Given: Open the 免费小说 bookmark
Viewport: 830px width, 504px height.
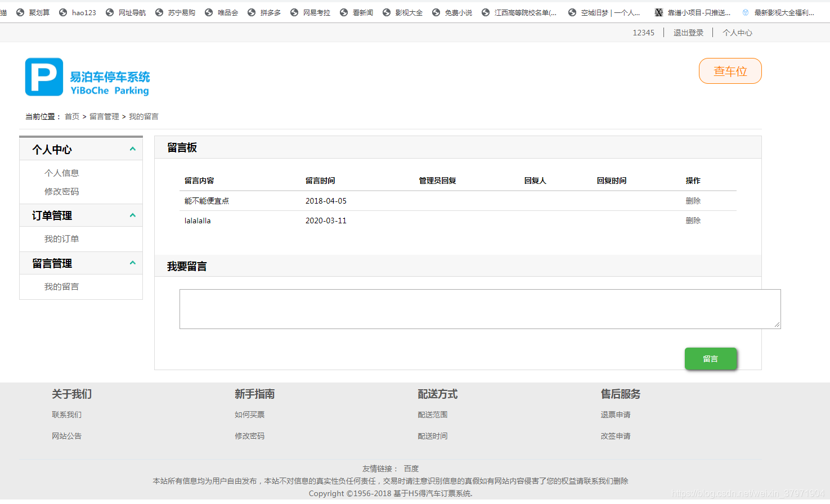Looking at the screenshot, I should 452,12.
